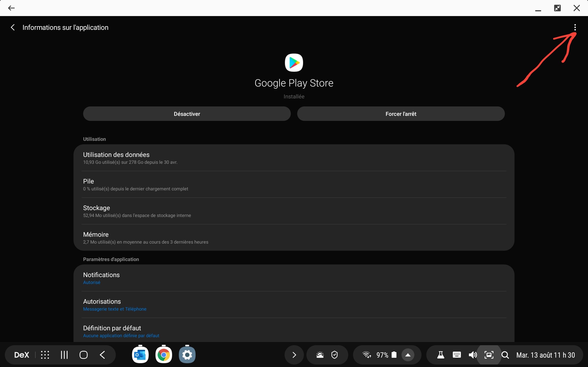Launch Chrome from the taskbar
Viewport: 588px width, 367px height.
point(164,355)
